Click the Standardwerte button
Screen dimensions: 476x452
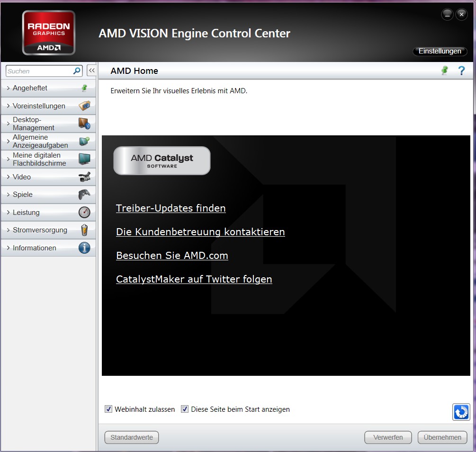point(132,437)
